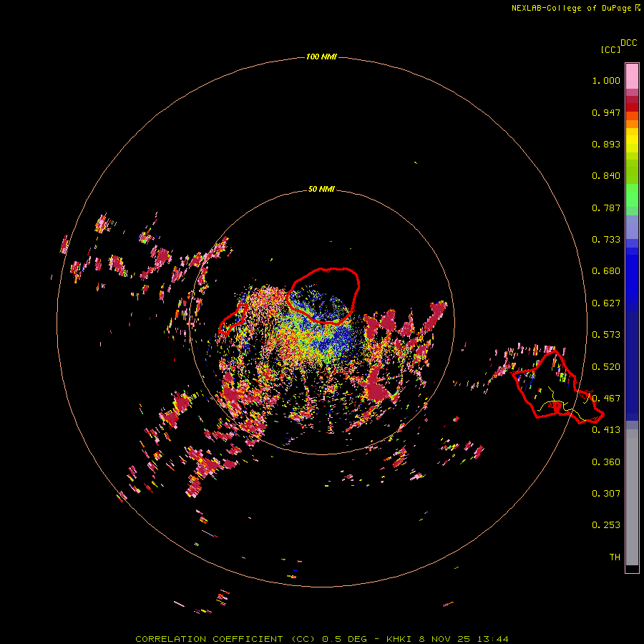
Task: Click the [CC] legend unit label
Action: 610,49
